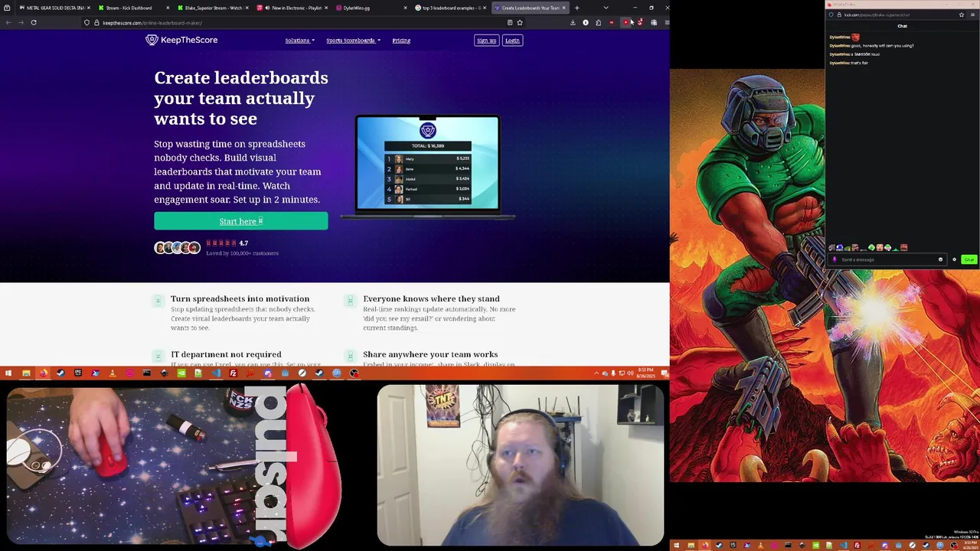Open File Explorer from the orange taskbar

click(x=26, y=373)
